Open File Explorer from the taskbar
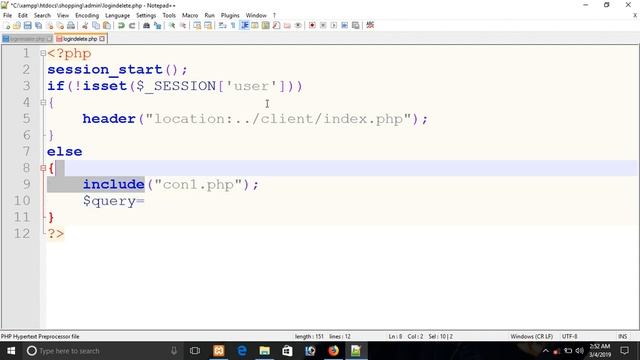Viewport: 640px width, 360px height. click(264, 351)
